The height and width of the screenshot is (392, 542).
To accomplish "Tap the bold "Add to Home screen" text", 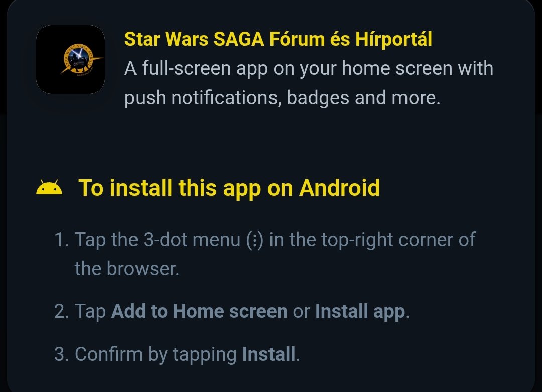I will pyautogui.click(x=199, y=311).
